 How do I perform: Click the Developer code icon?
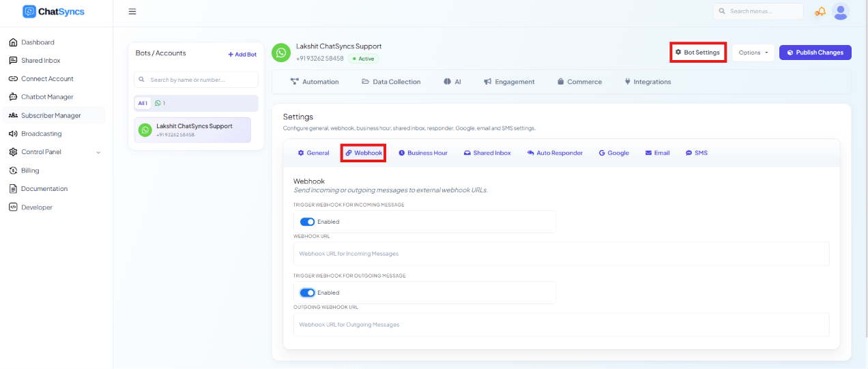13,207
